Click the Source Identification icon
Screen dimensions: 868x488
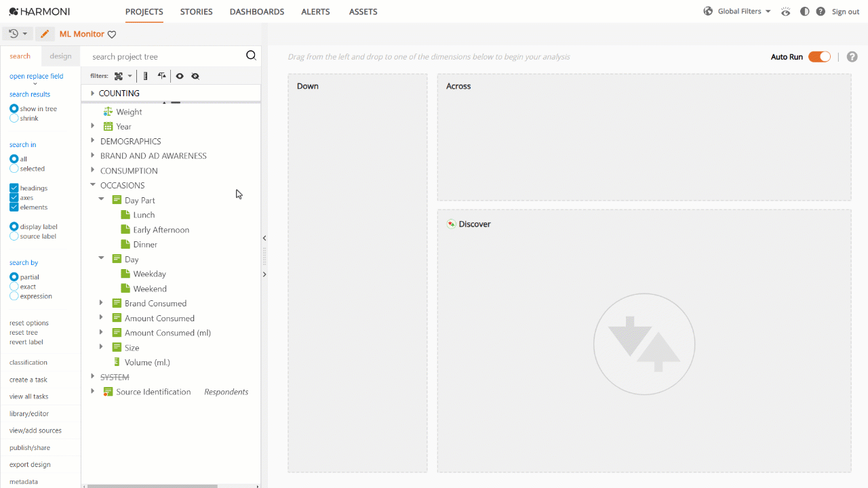point(108,392)
